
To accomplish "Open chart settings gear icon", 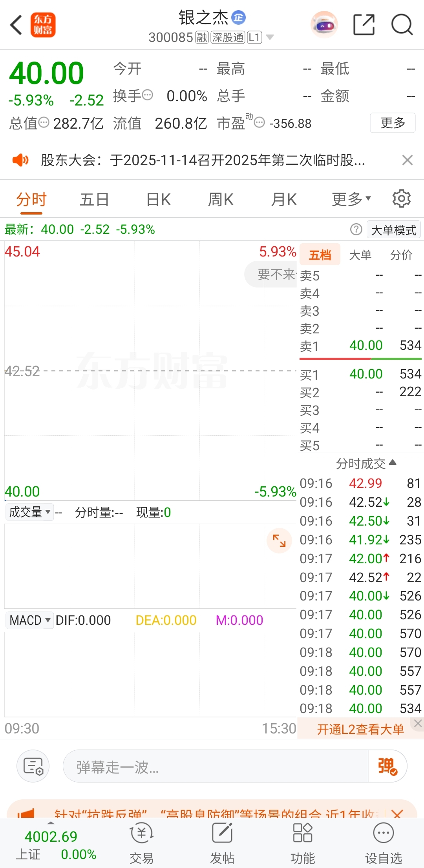I will coord(402,199).
